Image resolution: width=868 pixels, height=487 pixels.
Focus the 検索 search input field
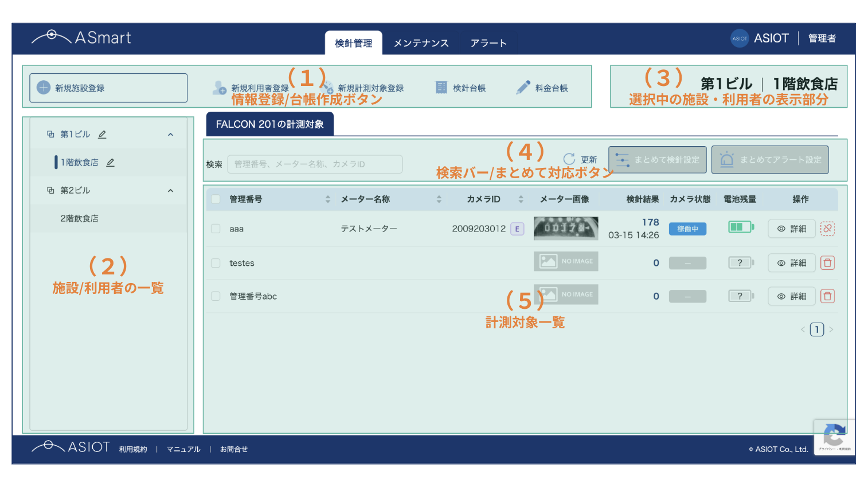point(315,164)
